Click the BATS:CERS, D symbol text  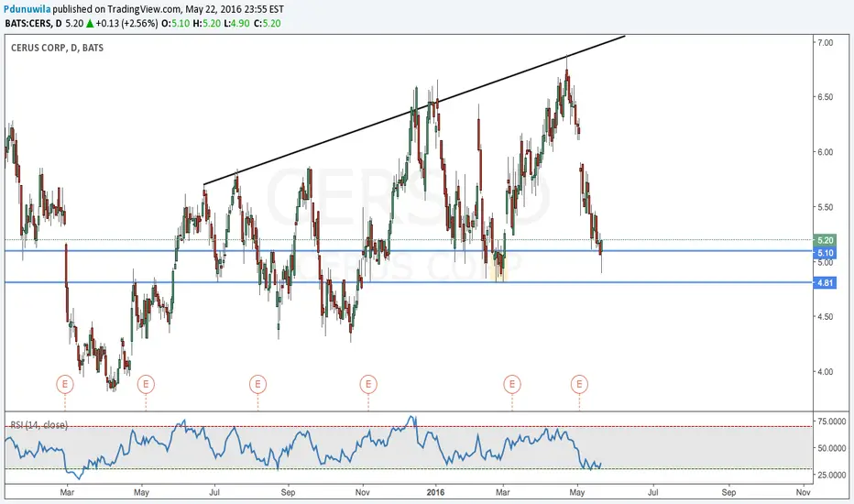pyautogui.click(x=33, y=24)
